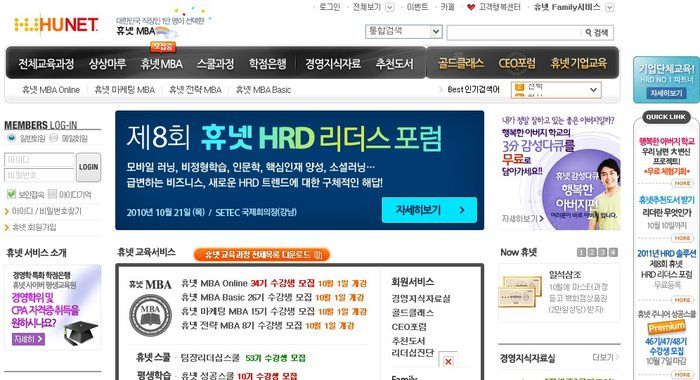Click Now 휴넷 page 2 indicator
Viewport: 700px width, 380px height.
pyautogui.click(x=592, y=252)
